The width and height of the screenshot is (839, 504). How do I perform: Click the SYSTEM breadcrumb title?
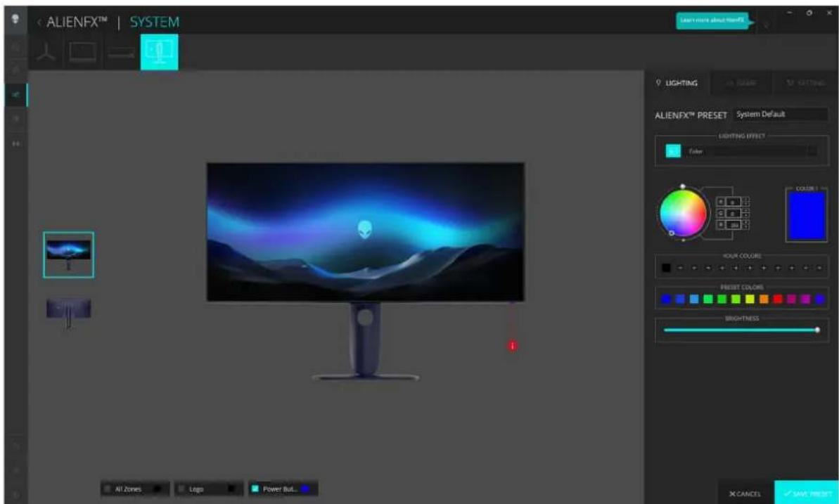pyautogui.click(x=154, y=22)
